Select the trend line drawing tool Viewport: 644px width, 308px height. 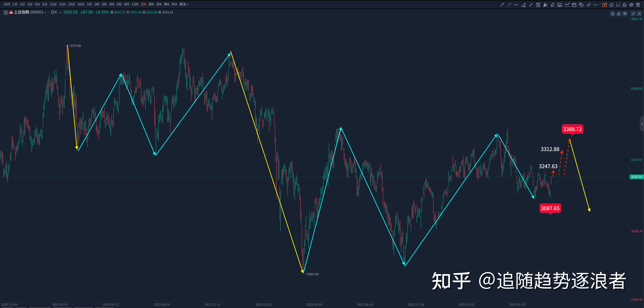click(502, 5)
